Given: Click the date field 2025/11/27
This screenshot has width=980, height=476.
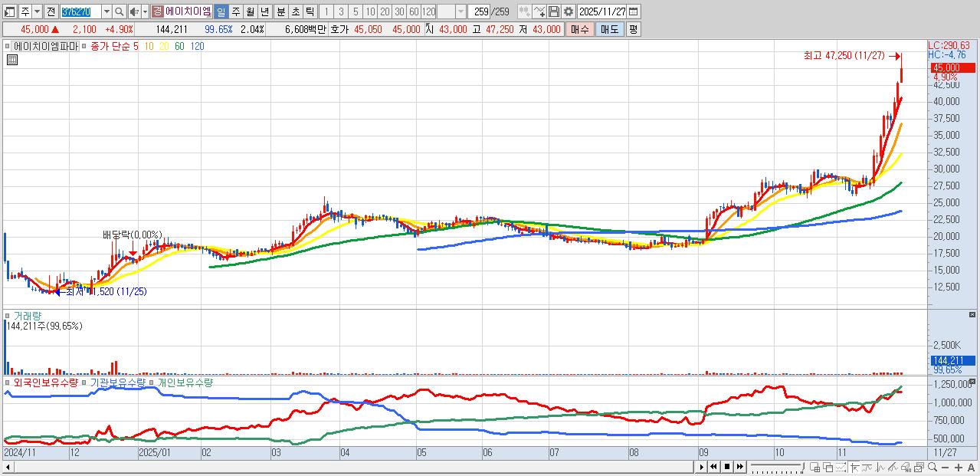Looking at the screenshot, I should coord(601,11).
